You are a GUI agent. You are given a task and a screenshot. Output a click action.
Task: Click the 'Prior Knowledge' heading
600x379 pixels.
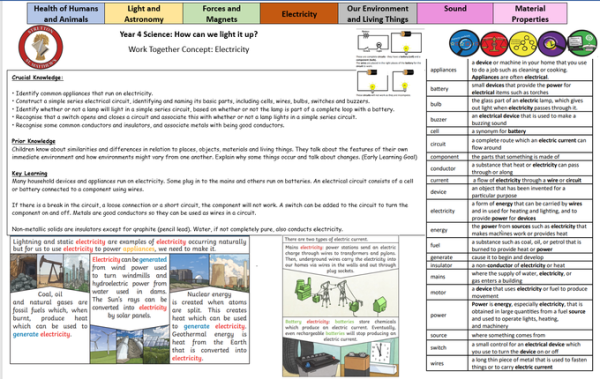point(33,141)
